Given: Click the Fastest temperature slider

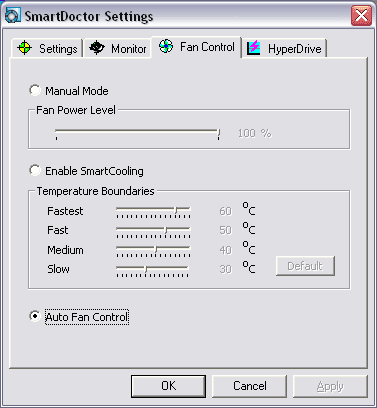Looking at the screenshot, I should coord(153,212).
